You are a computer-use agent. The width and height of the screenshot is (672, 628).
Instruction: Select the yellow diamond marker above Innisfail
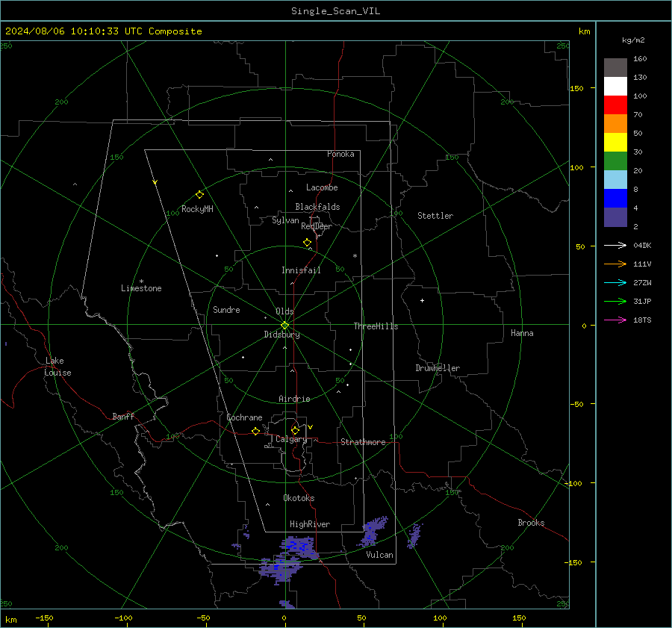[x=307, y=243]
